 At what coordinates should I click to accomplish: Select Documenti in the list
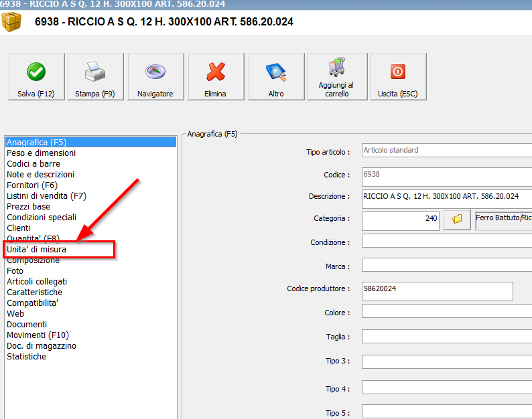[x=91, y=325]
